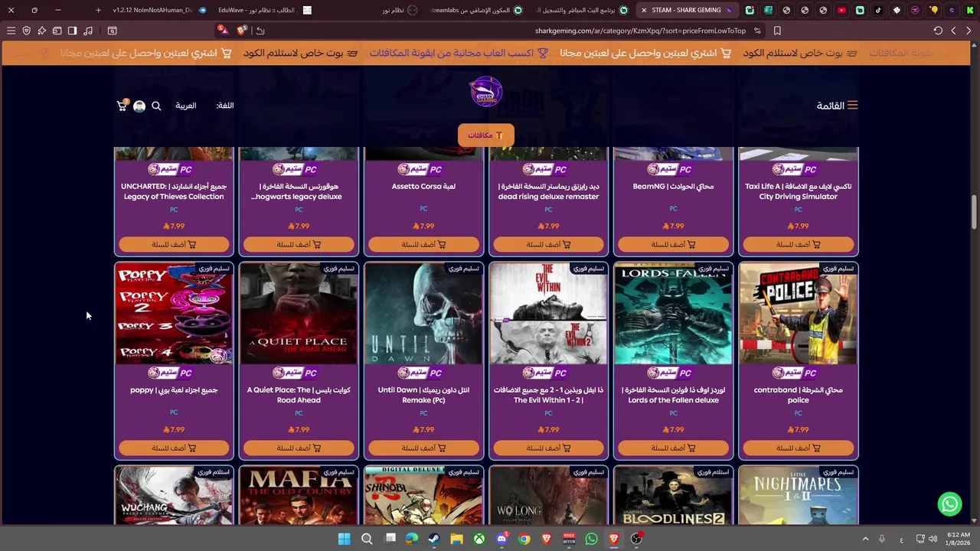Open OBS Studio from the taskbar
This screenshot has height=551, width=980.
(636, 539)
